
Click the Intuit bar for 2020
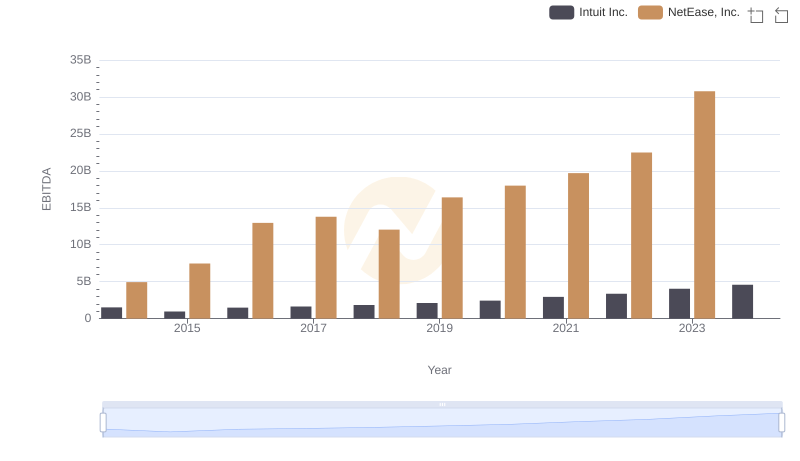[x=490, y=310]
